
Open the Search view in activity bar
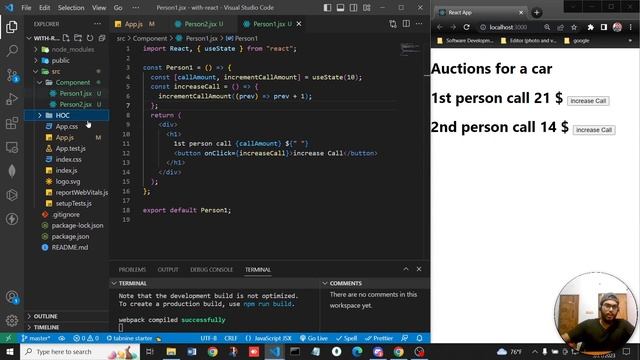[x=12, y=51]
